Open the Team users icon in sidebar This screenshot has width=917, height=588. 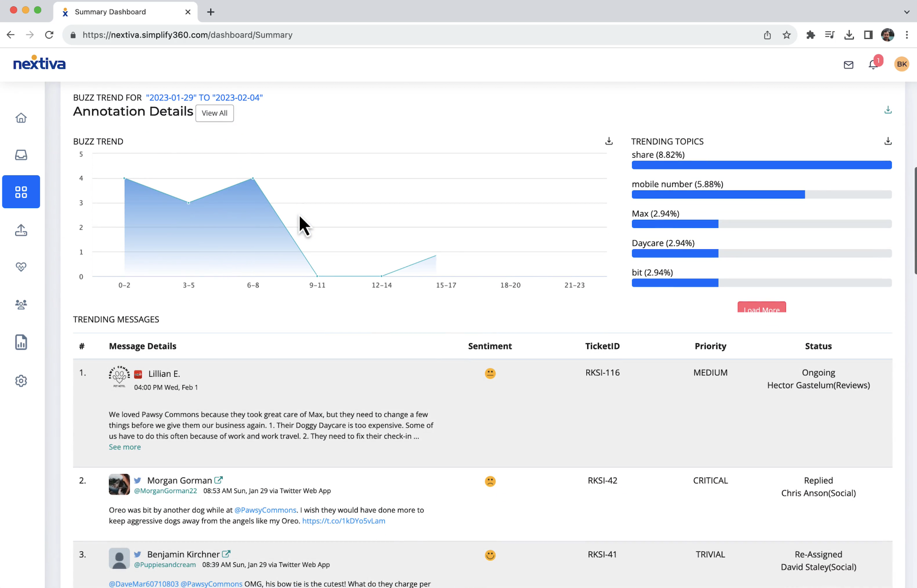[21, 304]
